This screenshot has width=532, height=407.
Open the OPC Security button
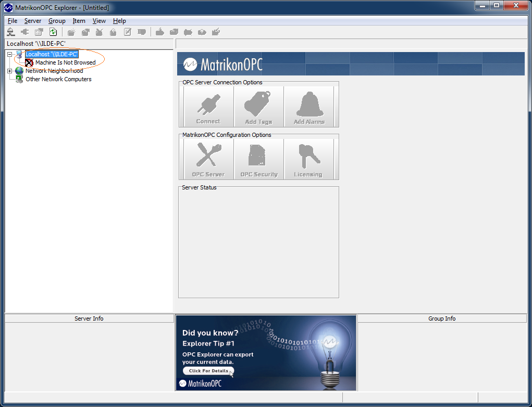[258, 159]
